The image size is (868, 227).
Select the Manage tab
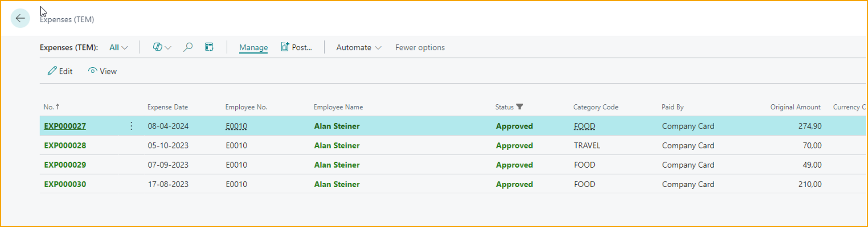254,47
